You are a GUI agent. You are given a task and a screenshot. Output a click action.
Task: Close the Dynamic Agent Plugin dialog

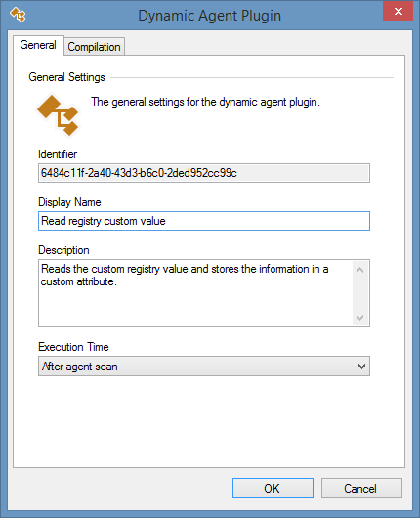point(398,11)
